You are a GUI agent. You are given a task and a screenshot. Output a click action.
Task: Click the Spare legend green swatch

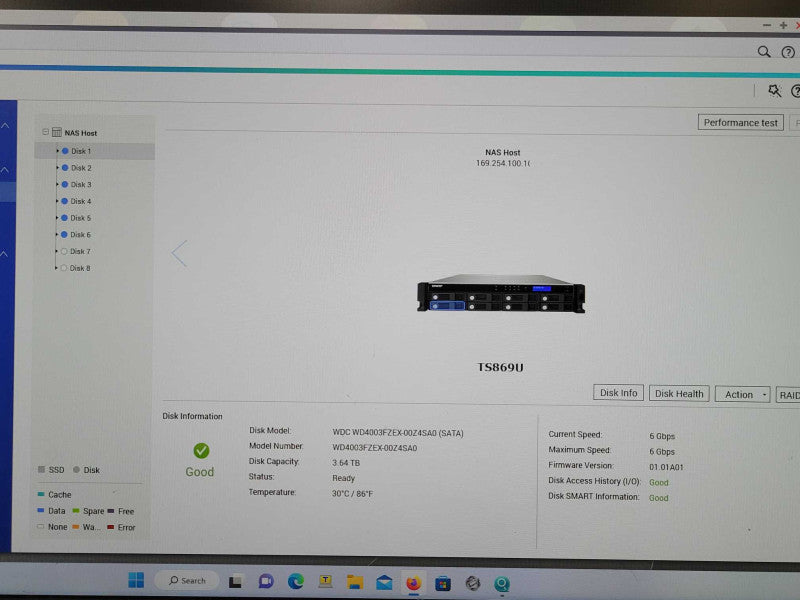pyautogui.click(x=76, y=511)
